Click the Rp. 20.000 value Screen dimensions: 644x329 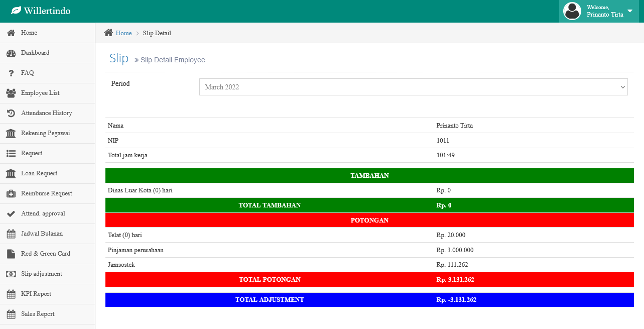[x=451, y=235]
